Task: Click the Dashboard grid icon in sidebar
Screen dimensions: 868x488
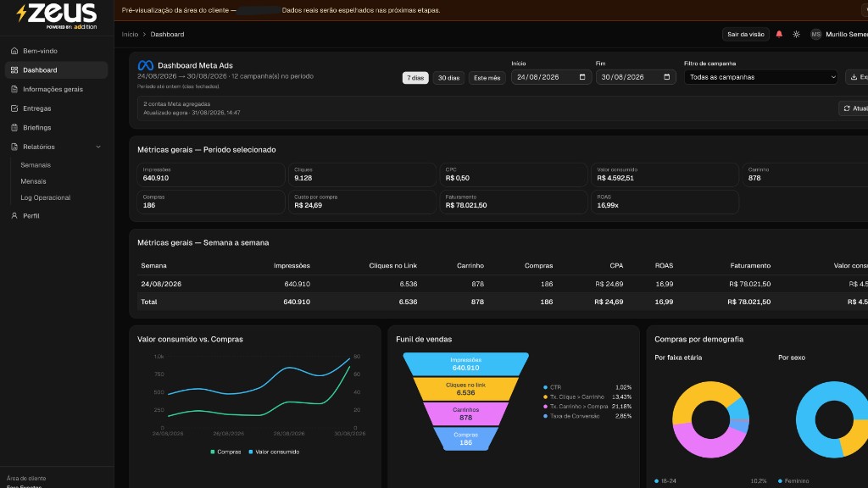Action: pyautogui.click(x=14, y=70)
